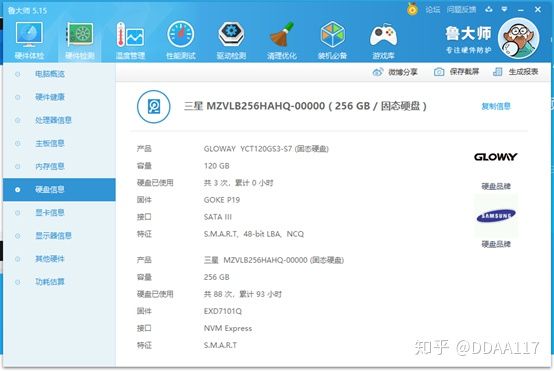The width and height of the screenshot is (554, 371).
Task: Click 共 3 次，累计 0 小时 value
Action: point(238,183)
